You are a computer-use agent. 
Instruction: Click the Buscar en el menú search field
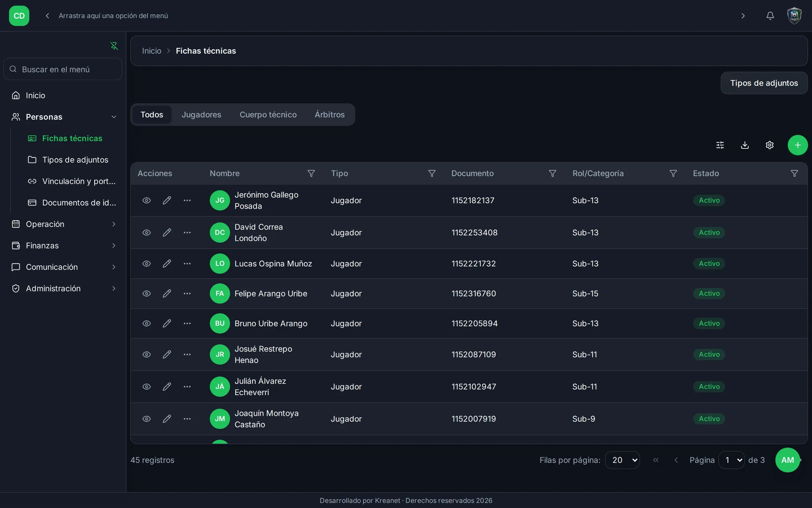pyautogui.click(x=63, y=69)
